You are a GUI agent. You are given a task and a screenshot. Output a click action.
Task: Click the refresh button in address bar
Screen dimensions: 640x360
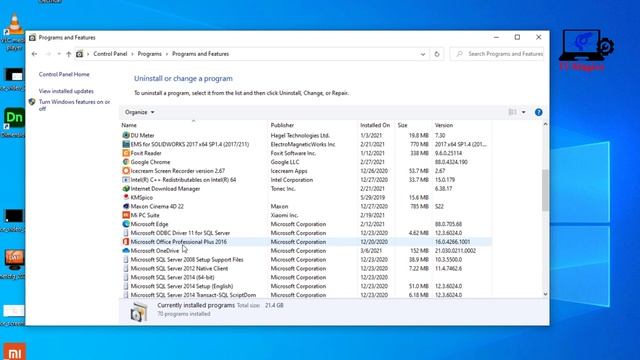pos(437,54)
